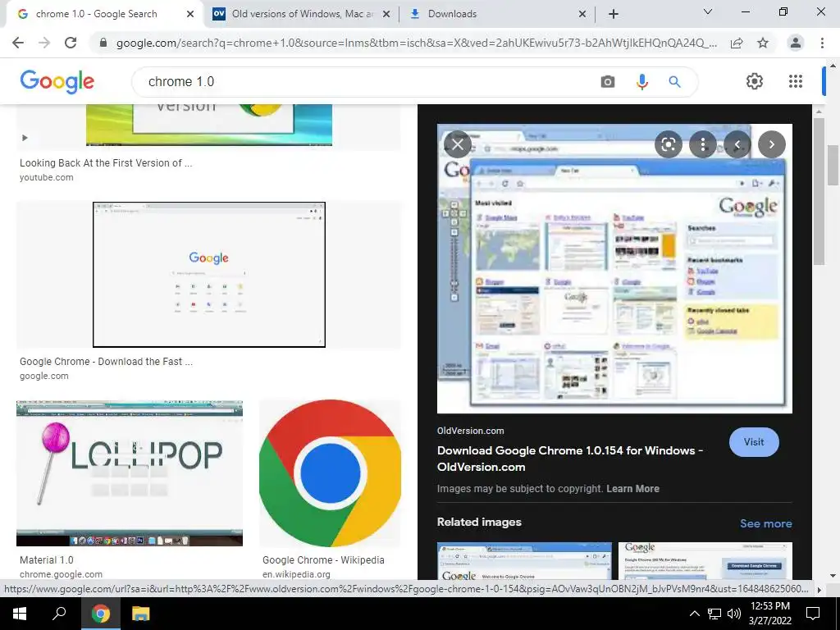Open a new browser tab

coord(614,14)
